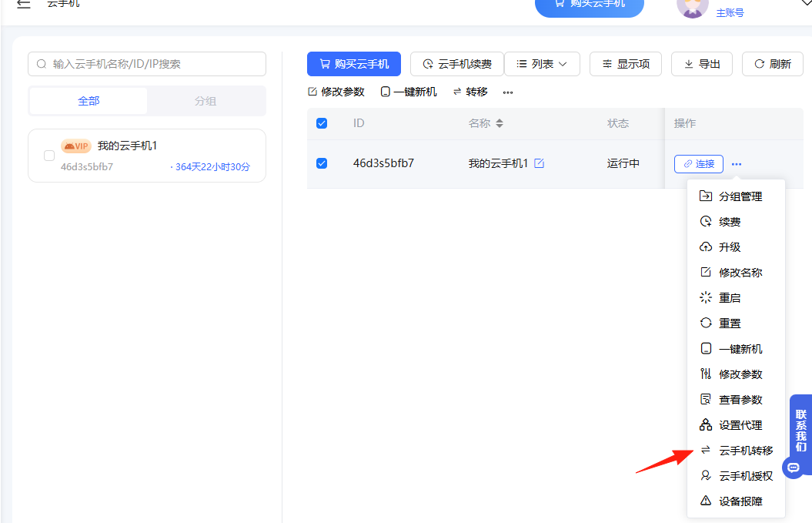This screenshot has height=523, width=812.
Task: Select 云手机转移 from the context menu
Action: coord(745,451)
